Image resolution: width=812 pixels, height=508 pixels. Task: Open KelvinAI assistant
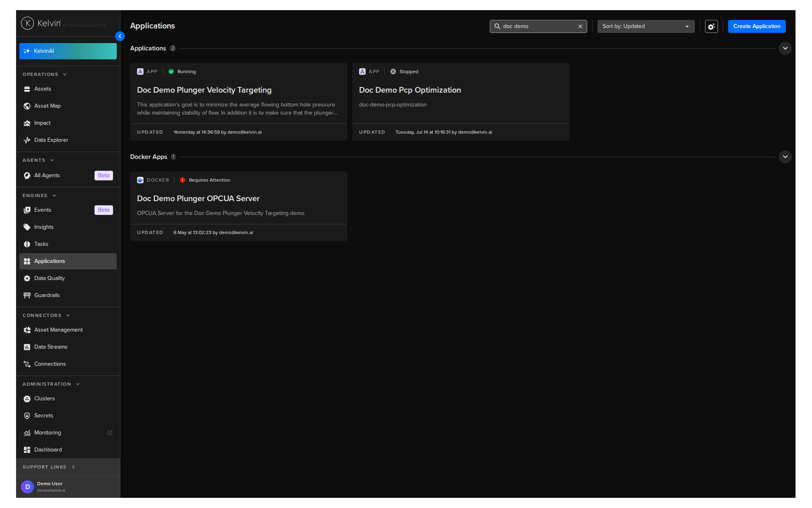68,51
